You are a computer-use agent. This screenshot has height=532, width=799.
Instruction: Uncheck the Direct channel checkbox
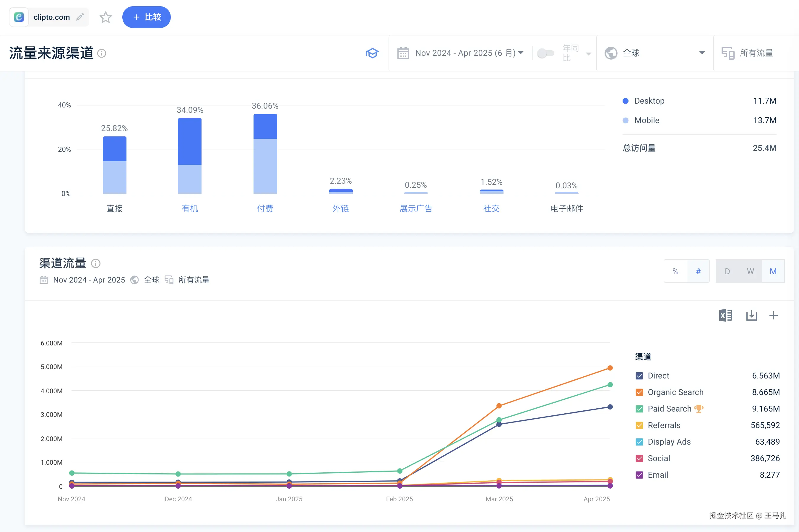pyautogui.click(x=639, y=376)
